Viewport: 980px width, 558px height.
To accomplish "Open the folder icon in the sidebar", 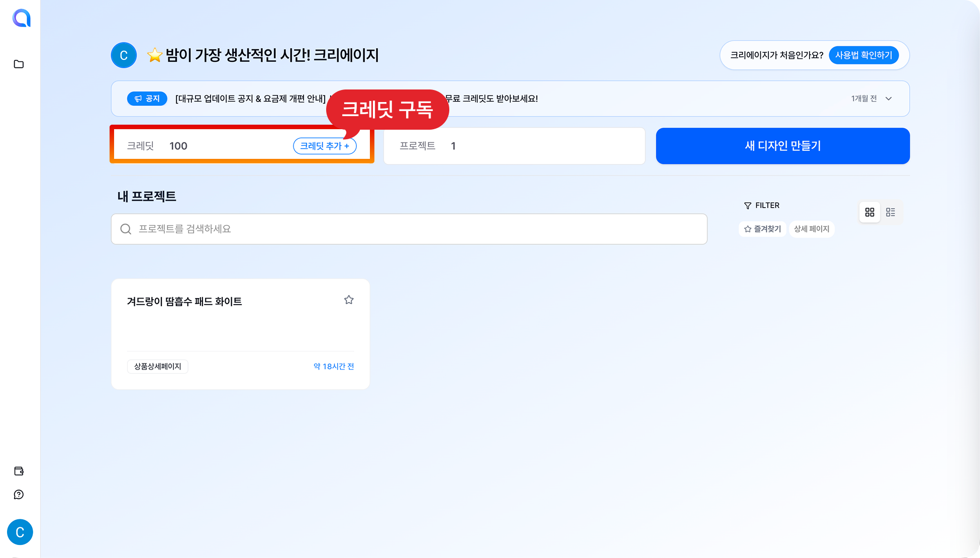I will [19, 64].
